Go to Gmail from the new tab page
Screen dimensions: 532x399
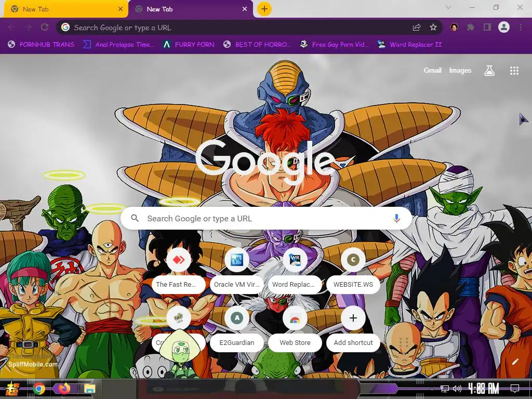432,70
